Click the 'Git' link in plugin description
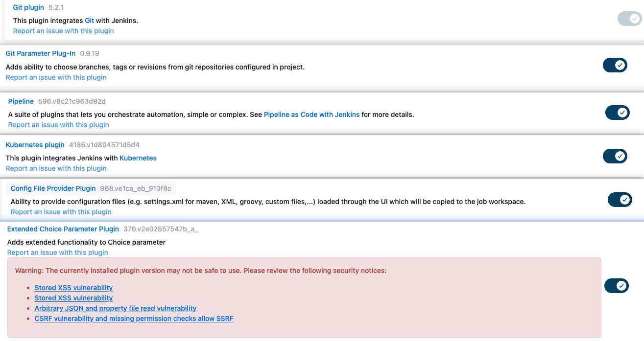This screenshot has height=341, width=644. (x=89, y=21)
